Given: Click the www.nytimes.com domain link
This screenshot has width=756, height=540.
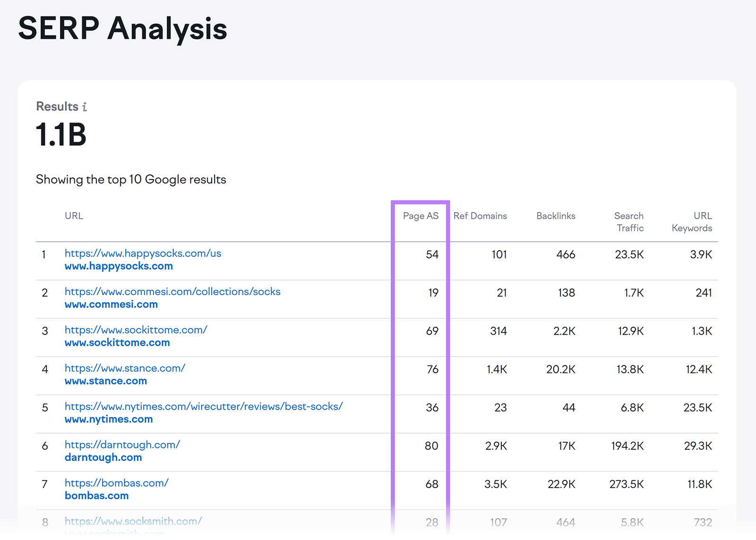Looking at the screenshot, I should (x=108, y=419).
